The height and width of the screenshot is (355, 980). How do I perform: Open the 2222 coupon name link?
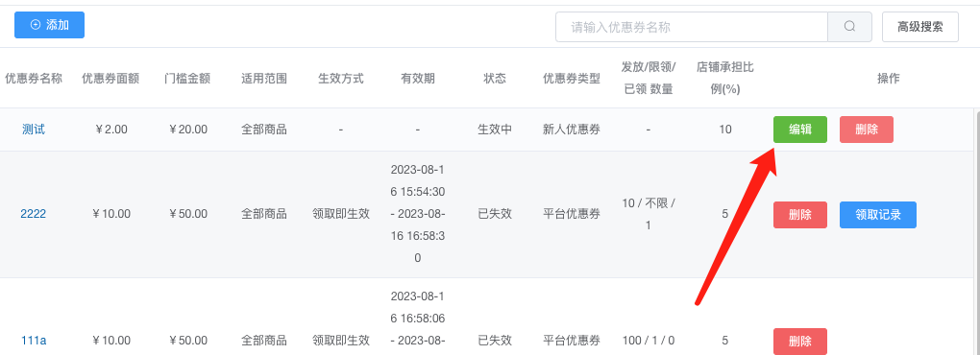pos(33,214)
